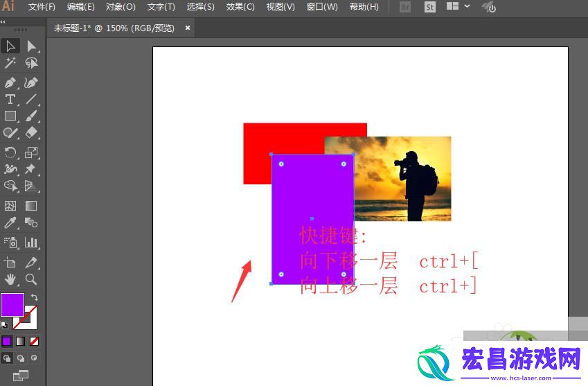The width and height of the screenshot is (588, 386).
Task: Switch to the 未标题-1* document tab
Action: [114, 28]
